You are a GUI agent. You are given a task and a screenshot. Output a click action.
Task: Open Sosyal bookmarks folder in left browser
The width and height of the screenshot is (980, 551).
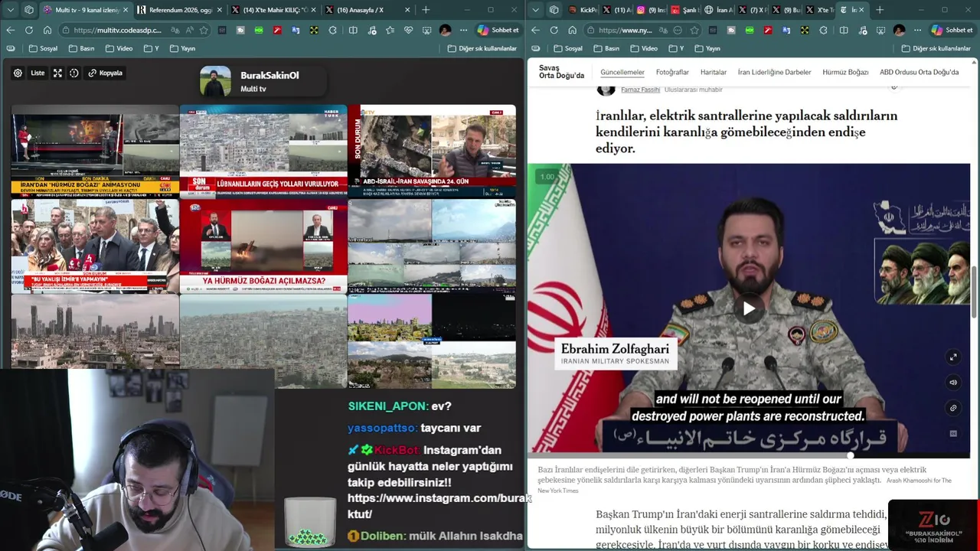click(x=43, y=48)
